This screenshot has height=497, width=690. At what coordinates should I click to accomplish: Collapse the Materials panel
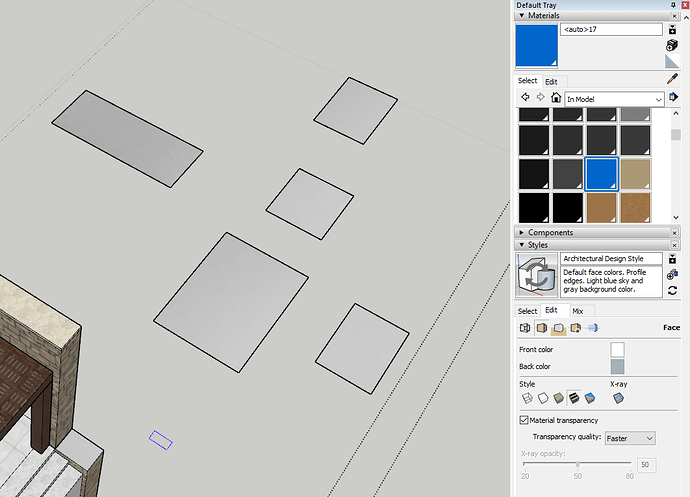point(522,15)
